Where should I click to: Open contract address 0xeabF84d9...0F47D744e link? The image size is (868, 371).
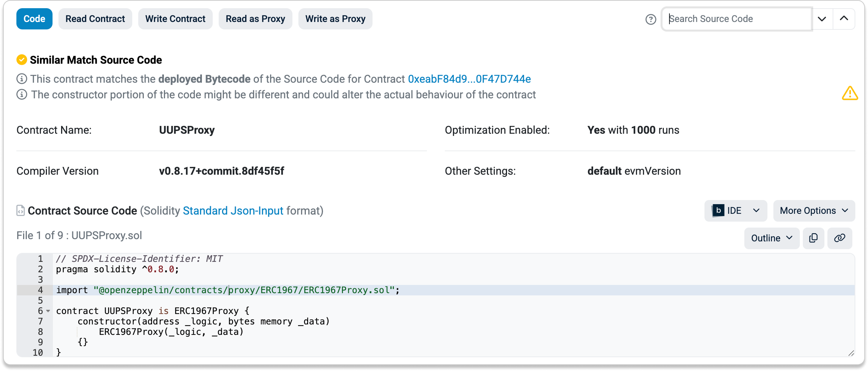pyautogui.click(x=469, y=79)
